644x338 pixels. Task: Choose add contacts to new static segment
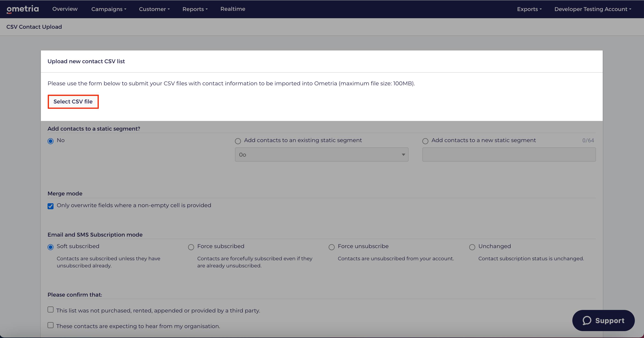[x=425, y=141]
